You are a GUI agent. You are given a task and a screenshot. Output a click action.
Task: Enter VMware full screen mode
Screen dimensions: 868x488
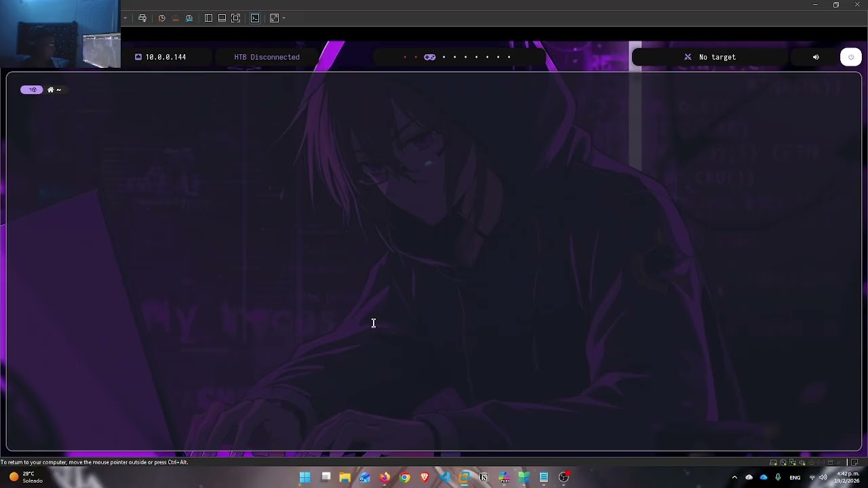[235, 18]
